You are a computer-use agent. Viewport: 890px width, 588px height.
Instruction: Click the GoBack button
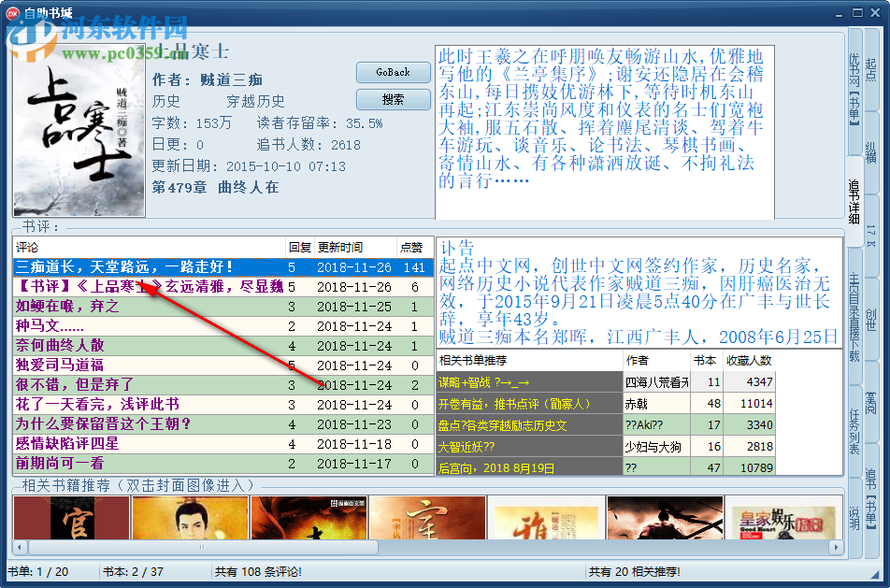point(392,72)
